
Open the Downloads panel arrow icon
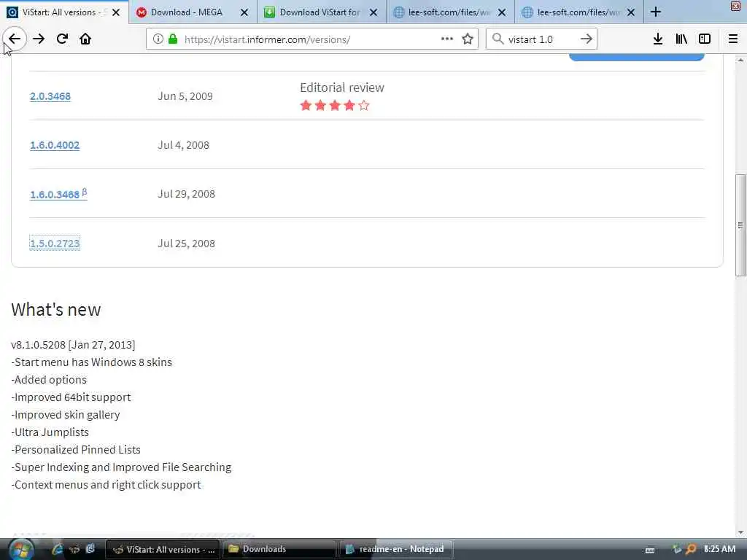coord(658,39)
